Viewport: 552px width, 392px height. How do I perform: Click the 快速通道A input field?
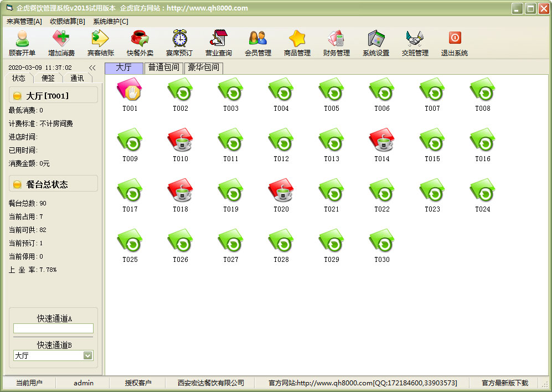click(x=53, y=328)
